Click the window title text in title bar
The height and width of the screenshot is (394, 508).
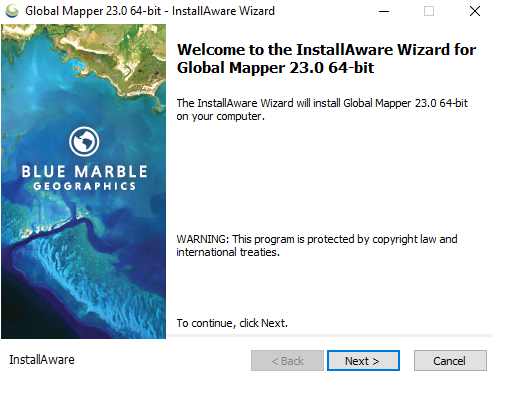150,11
